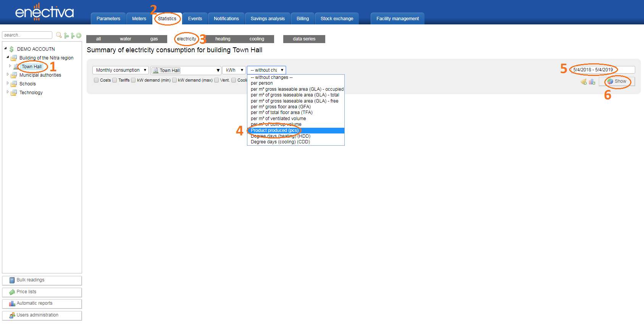Viewport: 644px width, 331px height.
Task: Choose Degree days (cooling) (CDD) option
Action: (280, 142)
